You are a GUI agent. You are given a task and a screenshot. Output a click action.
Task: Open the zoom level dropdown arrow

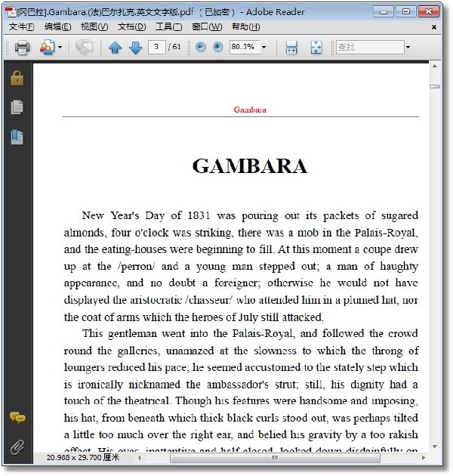pyautogui.click(x=264, y=48)
